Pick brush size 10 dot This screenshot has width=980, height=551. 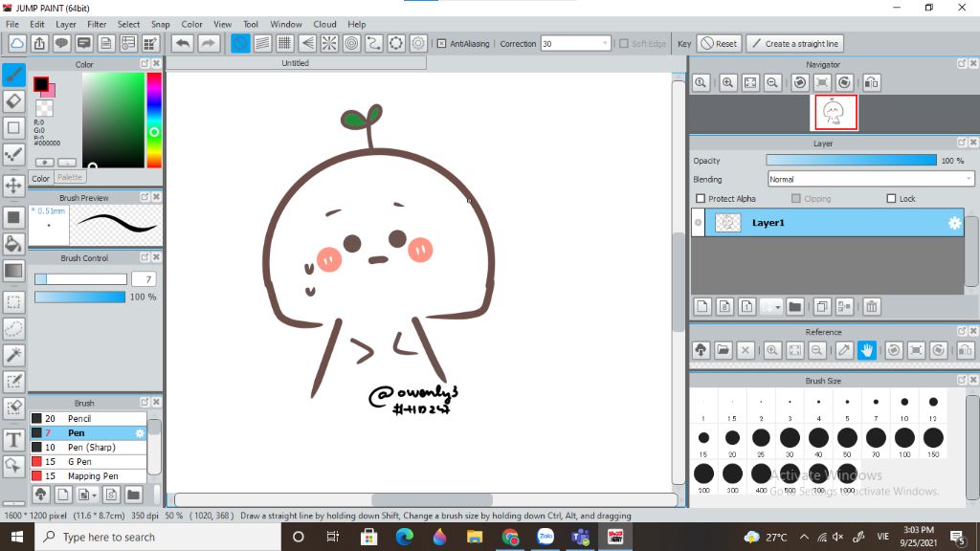904,403
